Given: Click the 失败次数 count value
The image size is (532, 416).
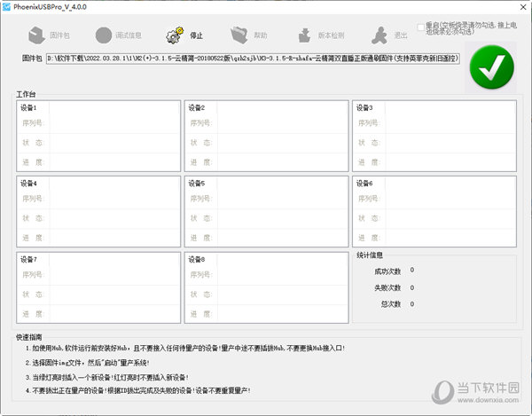Looking at the screenshot, I should [412, 287].
